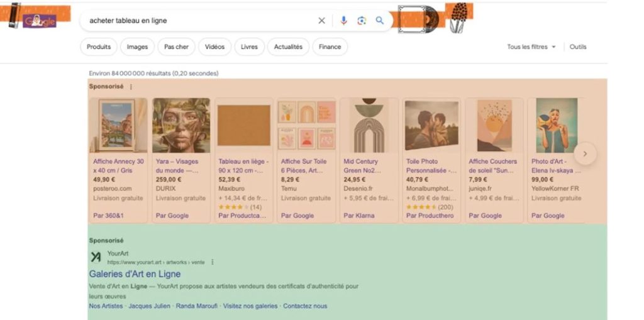644x320 pixels.
Task: Expand the Tous les filtres dropdown
Action: 531,47
